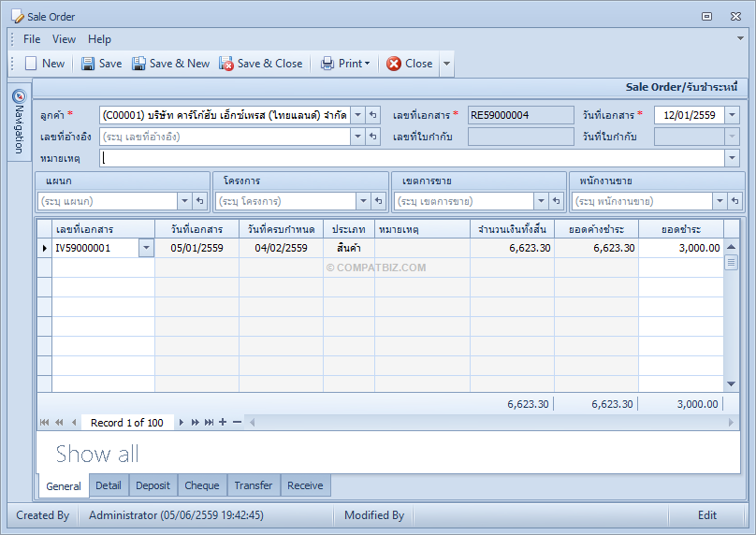
Task: Open the Print button dropdown arrow
Action: [x=368, y=64]
